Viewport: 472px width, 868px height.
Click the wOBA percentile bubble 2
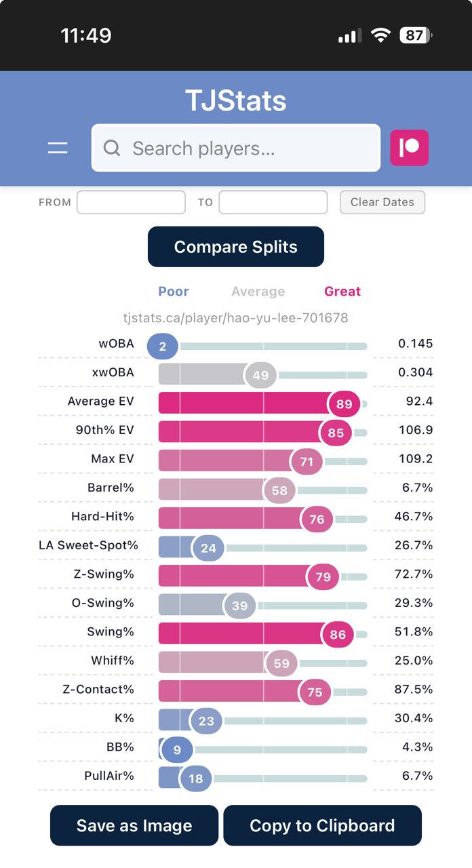click(x=163, y=347)
